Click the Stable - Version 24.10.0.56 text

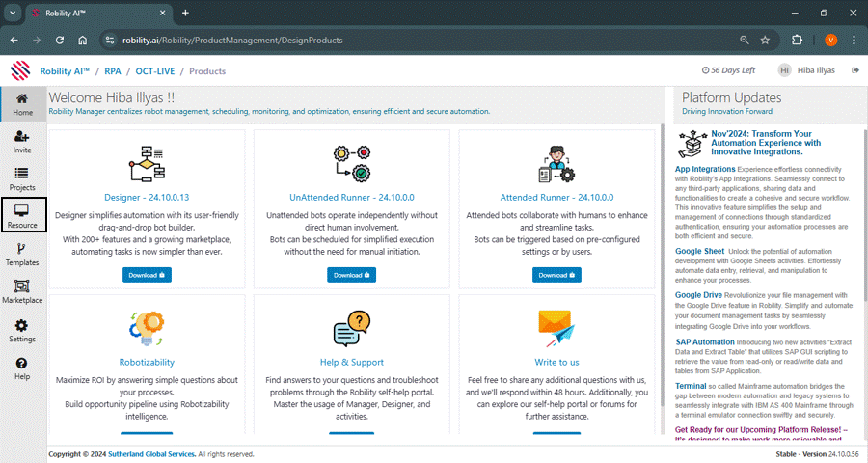pos(817,454)
